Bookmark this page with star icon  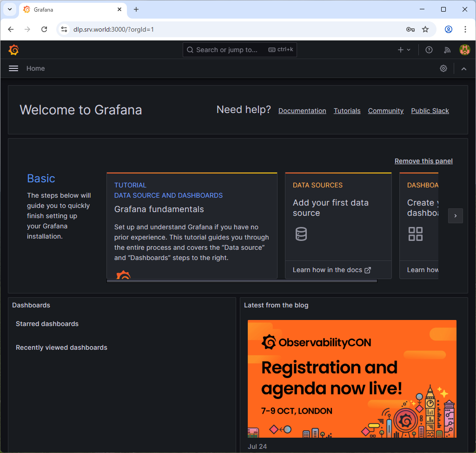tap(425, 29)
